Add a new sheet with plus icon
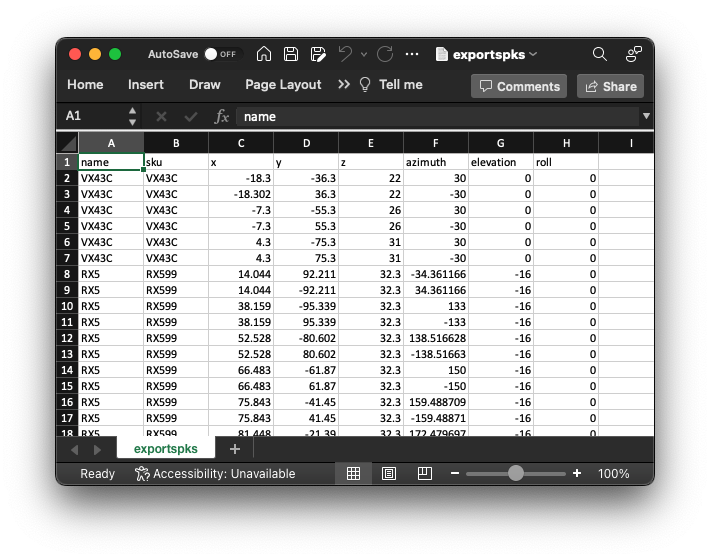The image size is (710, 559). [x=234, y=450]
